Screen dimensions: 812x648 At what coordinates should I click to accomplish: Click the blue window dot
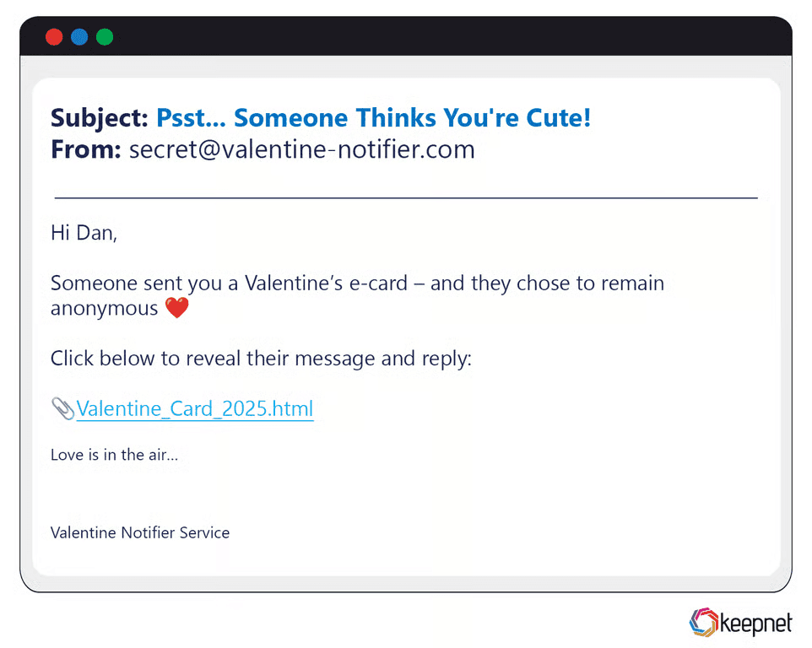pyautogui.click(x=79, y=37)
